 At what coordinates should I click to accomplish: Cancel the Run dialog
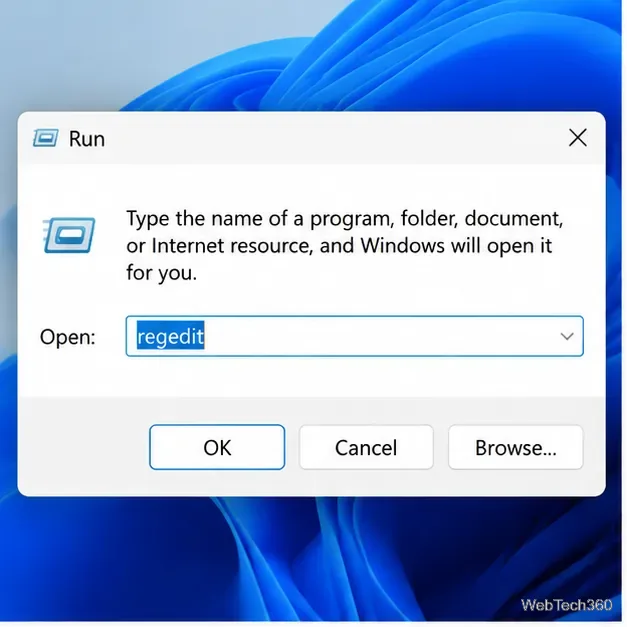click(x=366, y=447)
